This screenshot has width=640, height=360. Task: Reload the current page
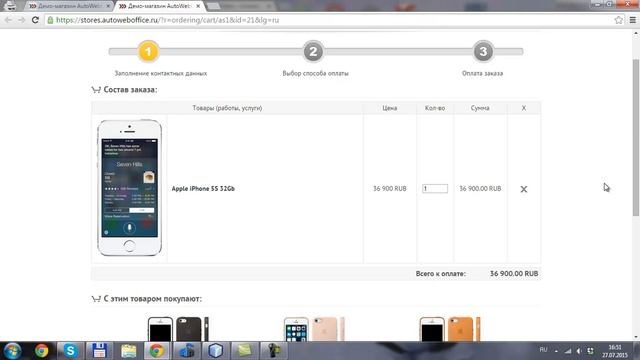click(x=35, y=20)
